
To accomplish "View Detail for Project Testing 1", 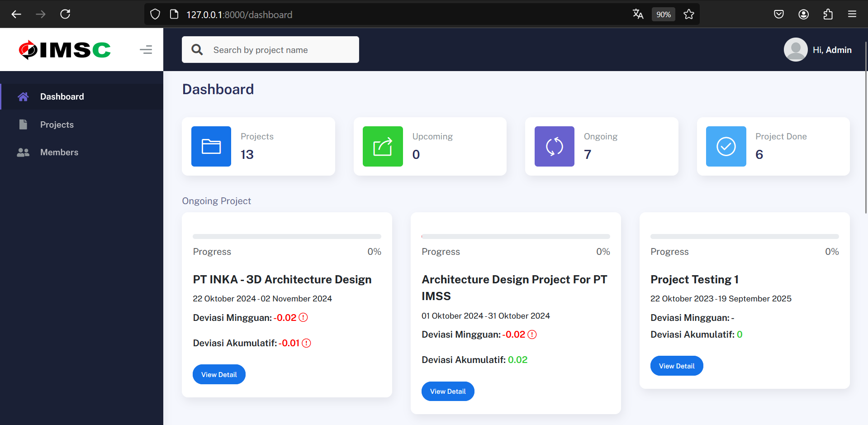I will coord(676,366).
